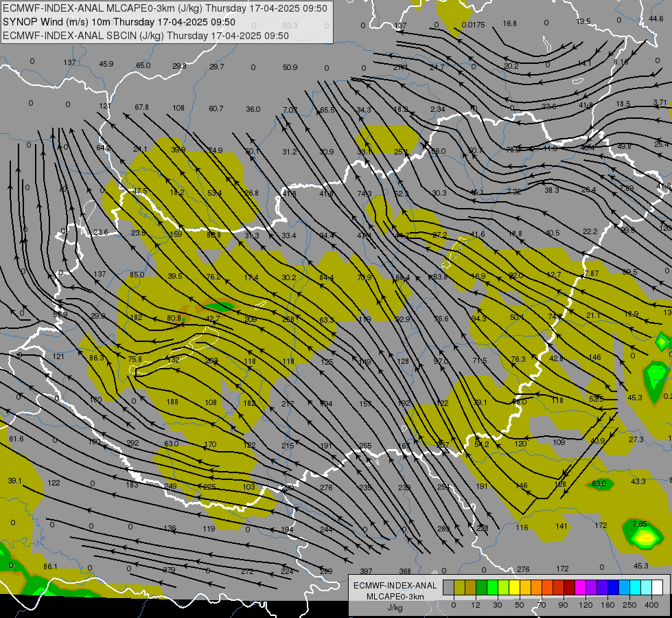Screen dimensions: 672x618
Task: Click the map value '0.0175'
Action: 473,25
